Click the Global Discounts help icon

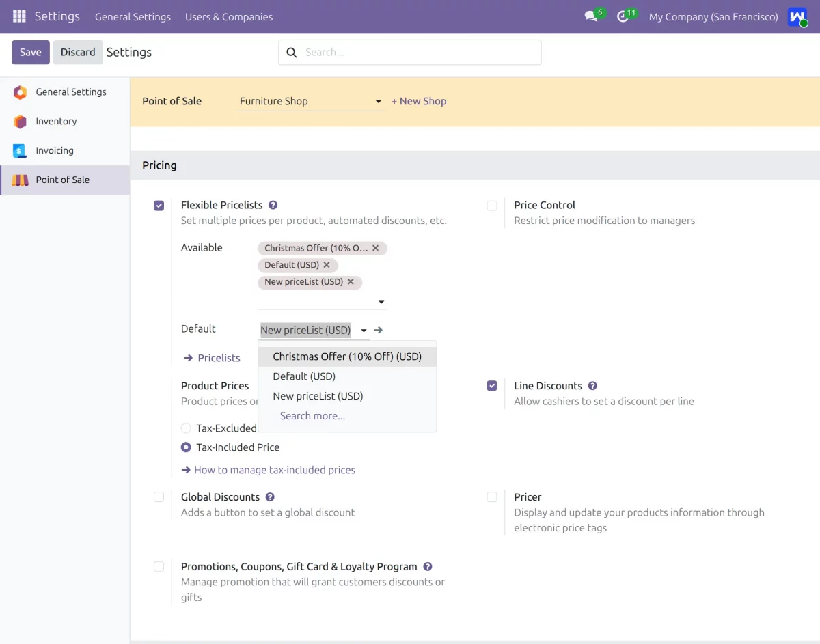tap(270, 497)
